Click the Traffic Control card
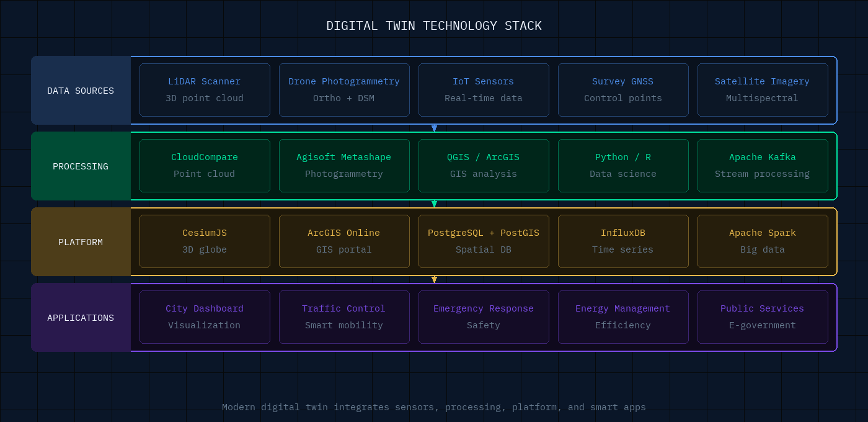 click(x=344, y=317)
